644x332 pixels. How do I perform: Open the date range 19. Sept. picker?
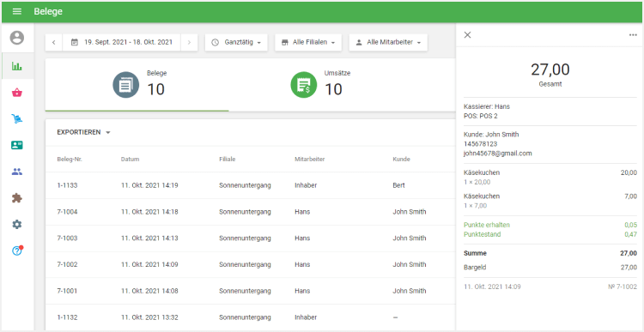click(x=122, y=42)
